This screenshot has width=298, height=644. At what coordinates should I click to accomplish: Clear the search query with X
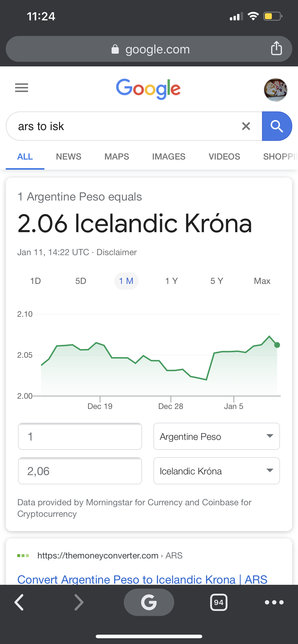[246, 126]
